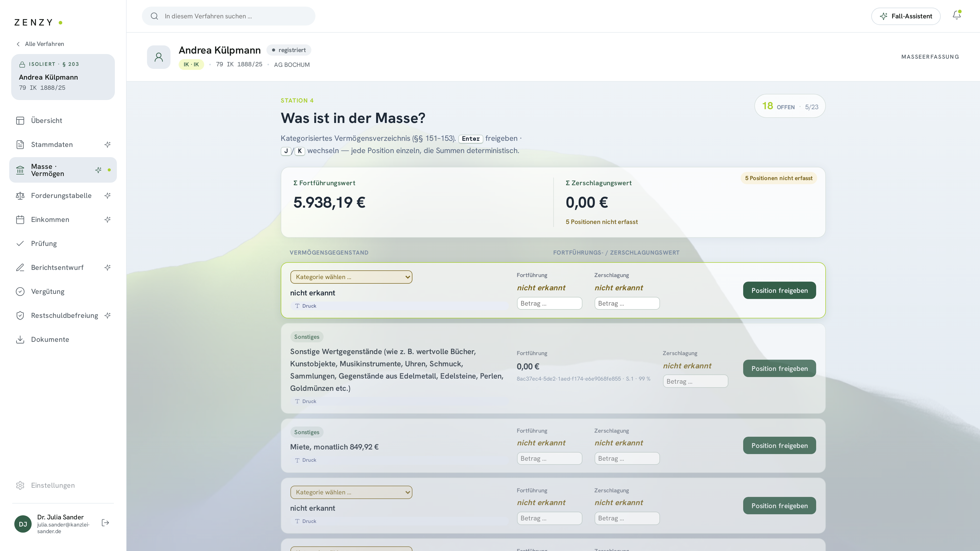The height and width of the screenshot is (551, 980).
Task: Click the registriert status badge
Action: pyautogui.click(x=289, y=50)
